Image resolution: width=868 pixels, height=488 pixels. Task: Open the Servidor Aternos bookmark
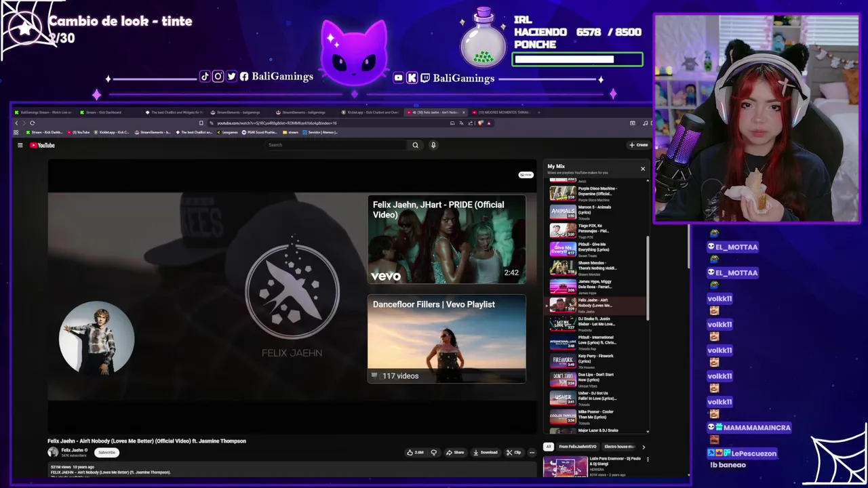pyautogui.click(x=320, y=132)
